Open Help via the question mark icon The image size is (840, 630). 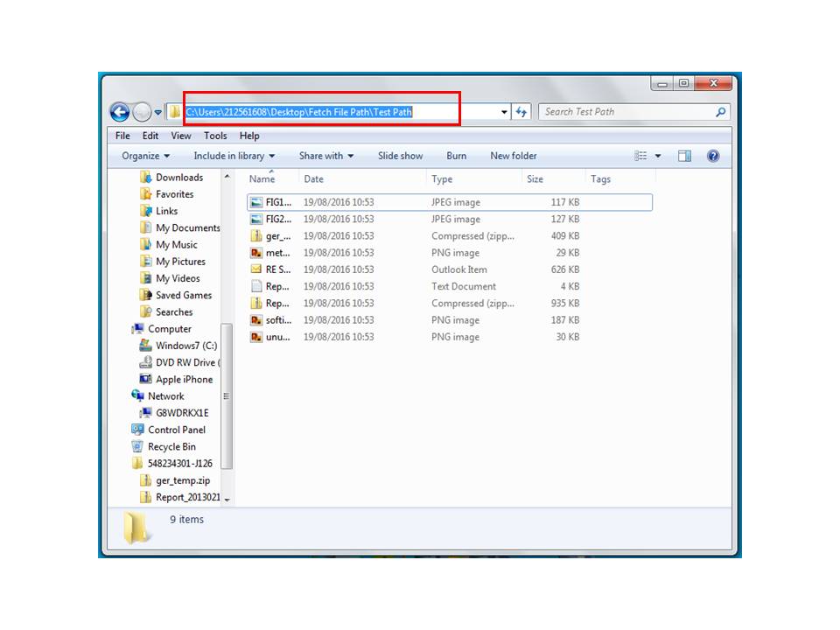[x=713, y=155]
